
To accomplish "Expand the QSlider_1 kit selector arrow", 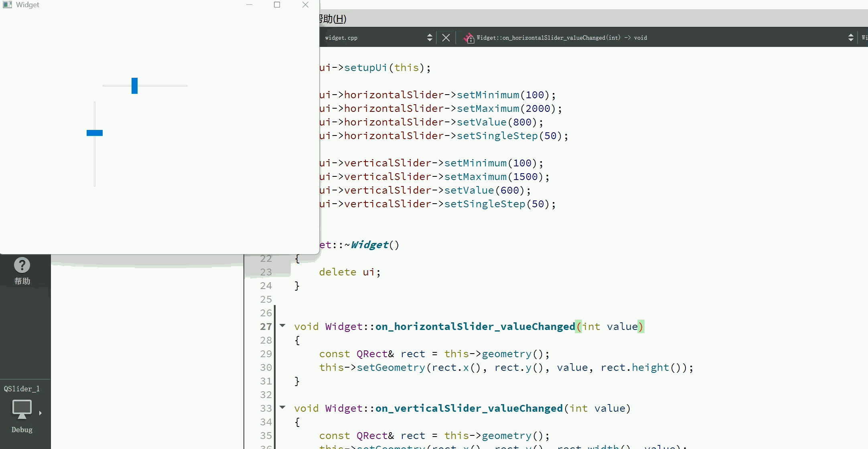I will [40, 413].
